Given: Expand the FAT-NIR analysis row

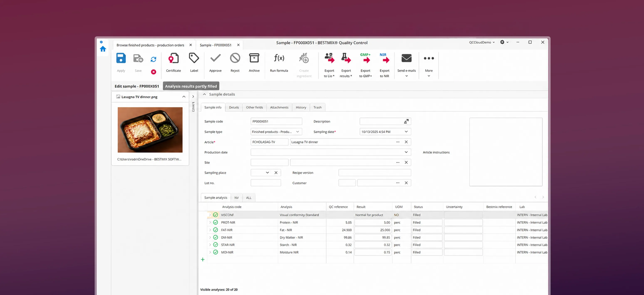Looking at the screenshot, I should pyautogui.click(x=210, y=230).
